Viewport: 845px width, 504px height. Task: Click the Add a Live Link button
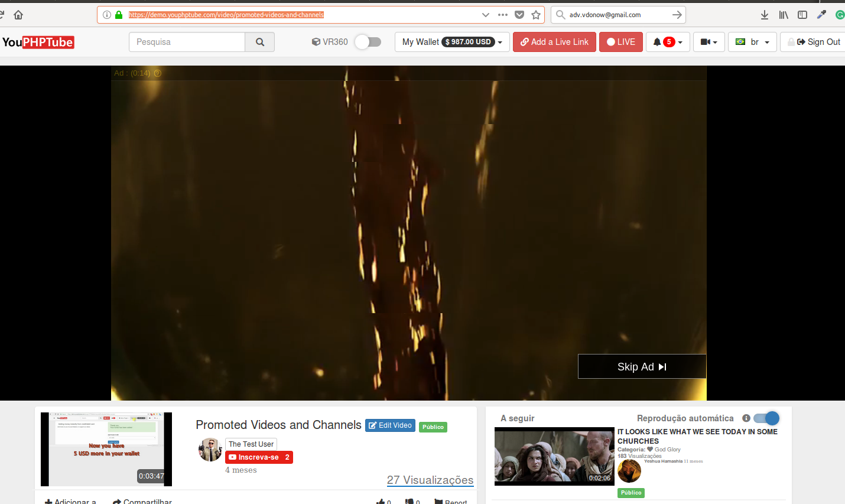click(x=554, y=42)
